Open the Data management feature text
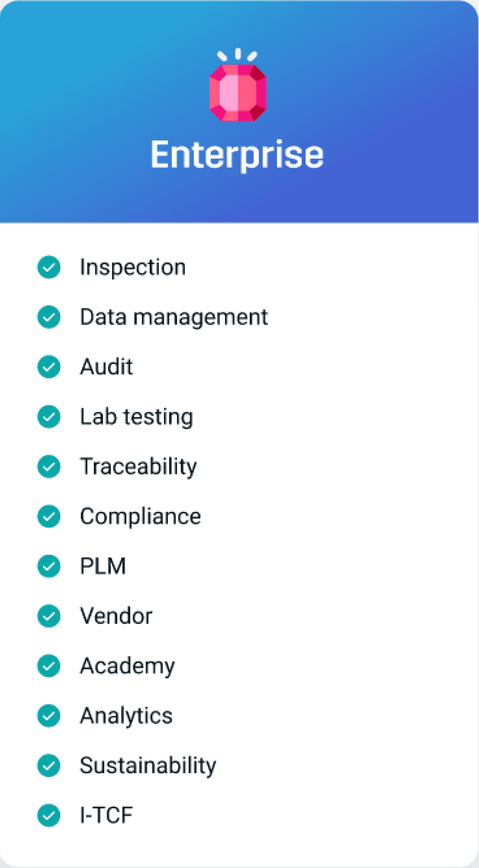This screenshot has height=868, width=479. (x=174, y=318)
